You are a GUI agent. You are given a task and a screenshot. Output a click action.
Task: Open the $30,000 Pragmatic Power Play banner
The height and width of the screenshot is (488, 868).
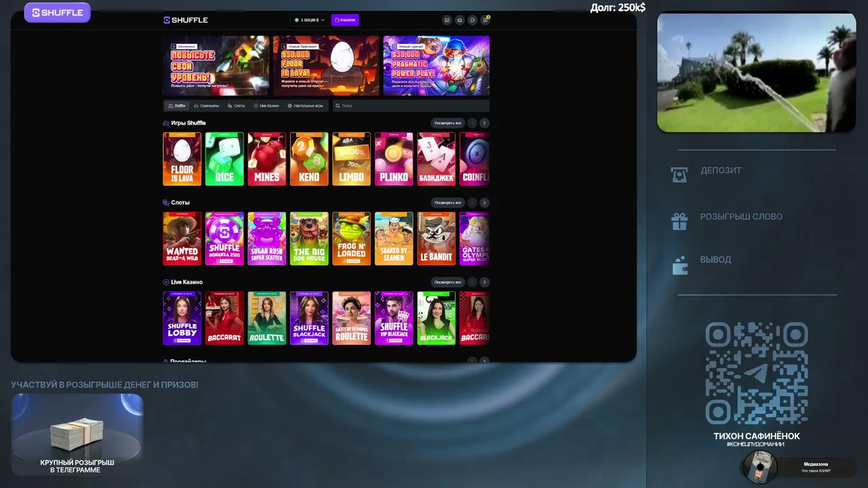[436, 66]
